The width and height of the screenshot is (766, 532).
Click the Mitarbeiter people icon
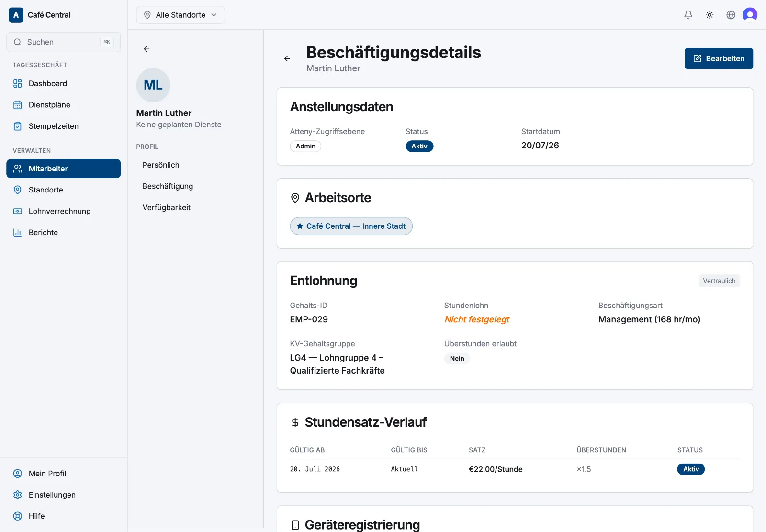(18, 169)
